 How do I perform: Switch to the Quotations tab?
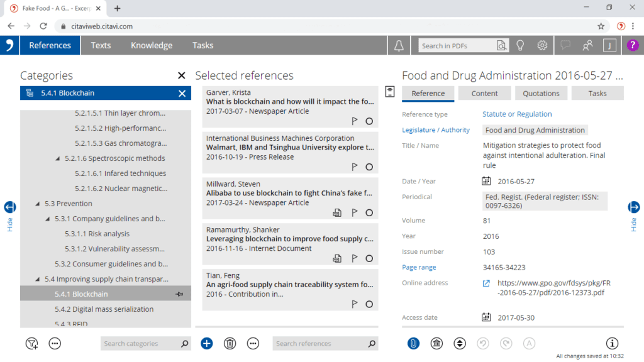click(x=541, y=93)
